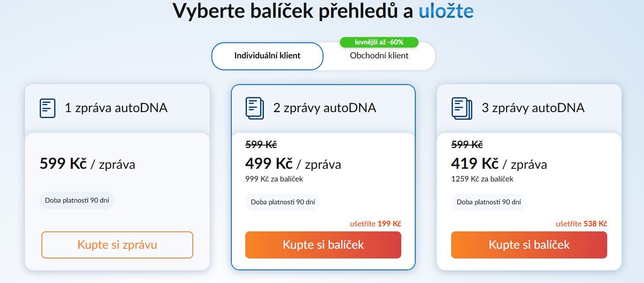This screenshot has height=283, width=644.
Task: Click Doba platnosti 90 dní on first card
Action: click(77, 201)
